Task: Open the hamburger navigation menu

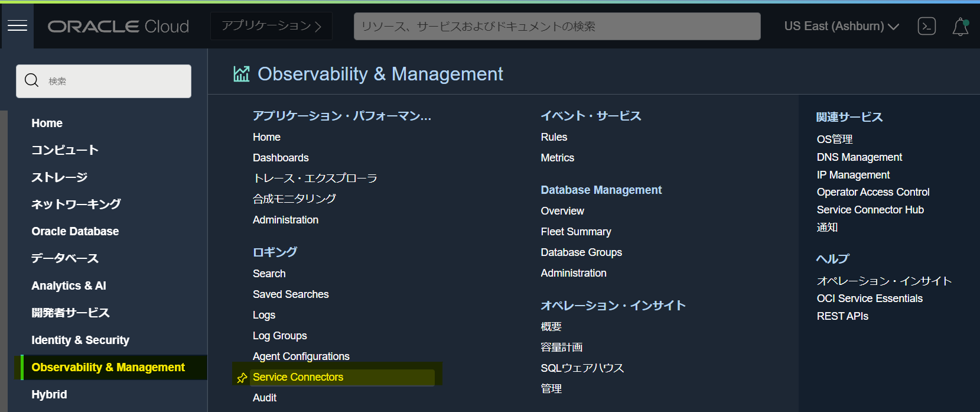Action: (x=17, y=26)
